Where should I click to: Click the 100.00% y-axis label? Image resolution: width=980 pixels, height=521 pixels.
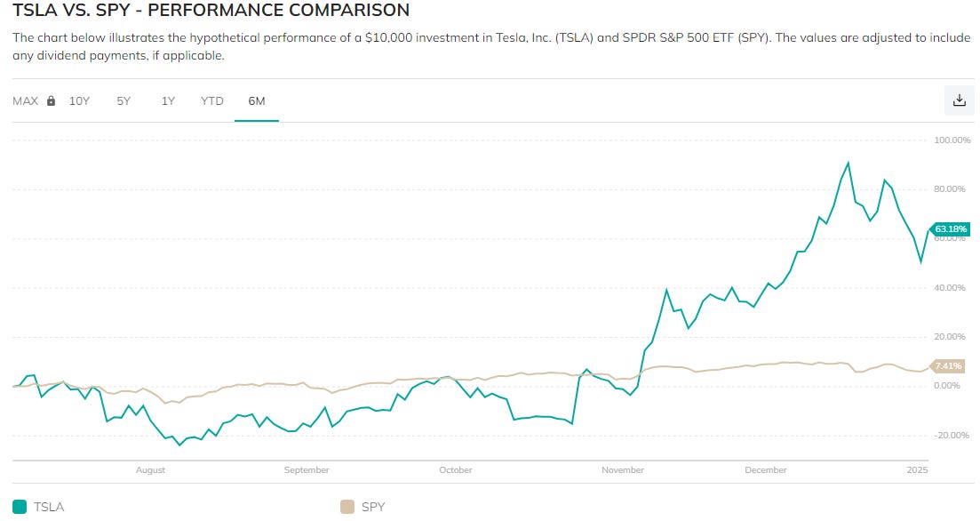tap(952, 140)
